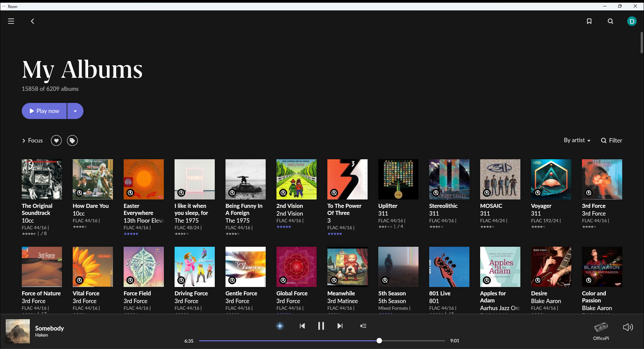This screenshot has height=349, width=644.
Task: Click Qobuz badge on 5th Season cover
Action: point(385,280)
